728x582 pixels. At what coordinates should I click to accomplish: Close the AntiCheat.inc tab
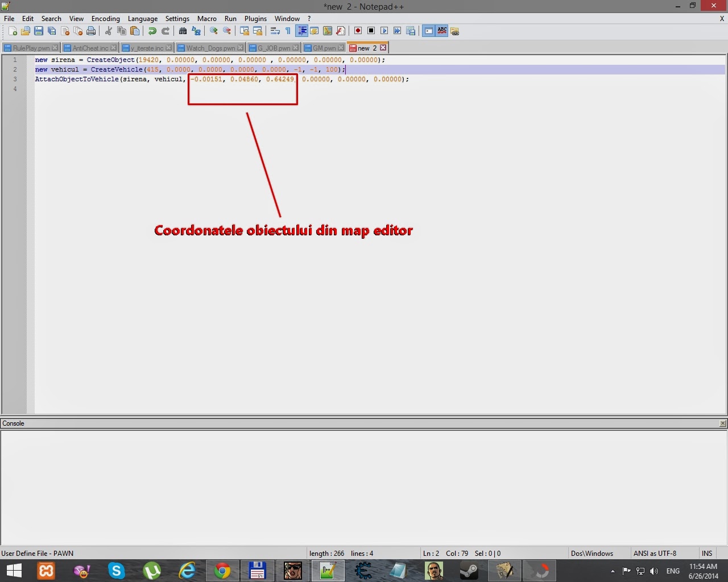coord(114,48)
